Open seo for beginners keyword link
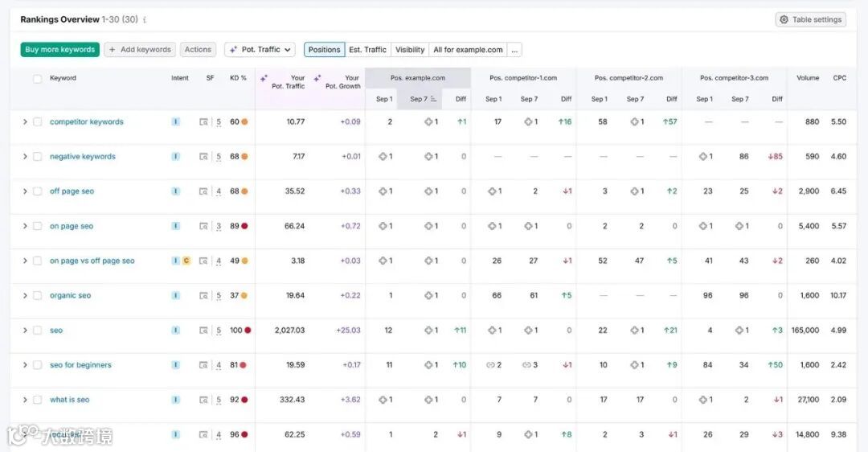868x452 pixels. click(x=80, y=365)
